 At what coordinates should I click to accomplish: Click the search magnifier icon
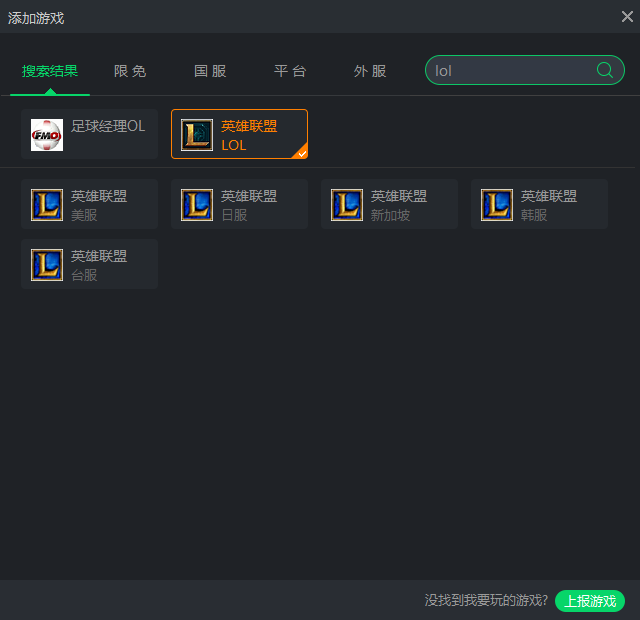tap(604, 70)
